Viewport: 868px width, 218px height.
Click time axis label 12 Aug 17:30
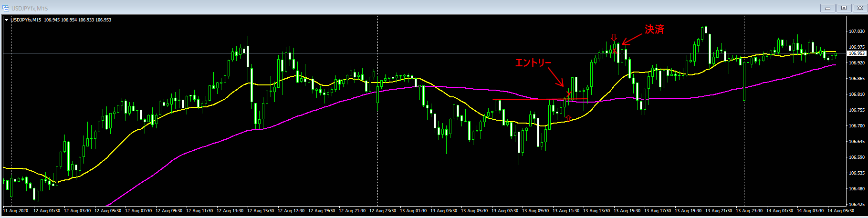coord(291,211)
